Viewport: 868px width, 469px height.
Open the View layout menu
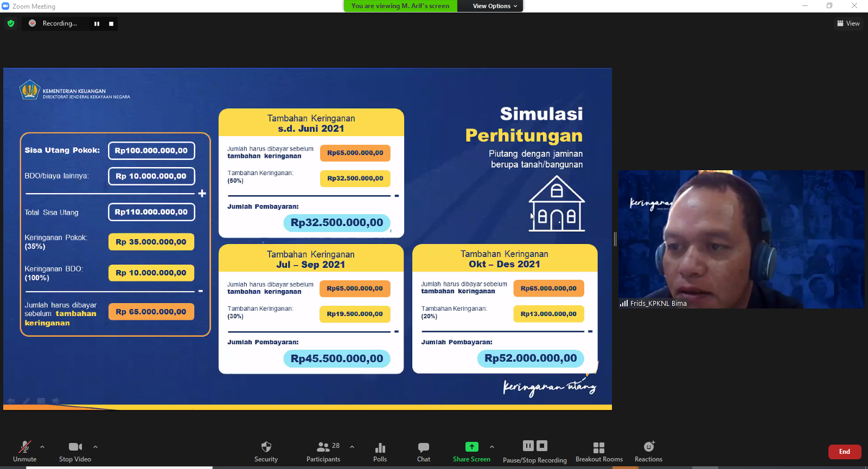point(848,23)
